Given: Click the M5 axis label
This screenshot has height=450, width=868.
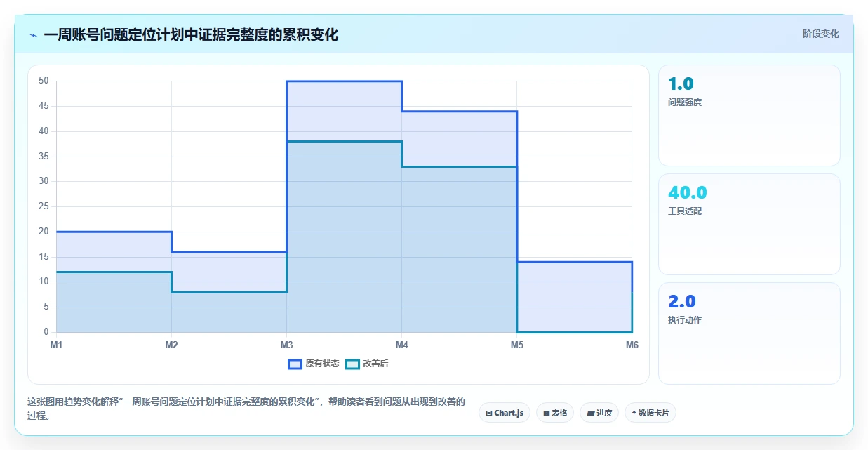Looking at the screenshot, I should coord(516,345).
